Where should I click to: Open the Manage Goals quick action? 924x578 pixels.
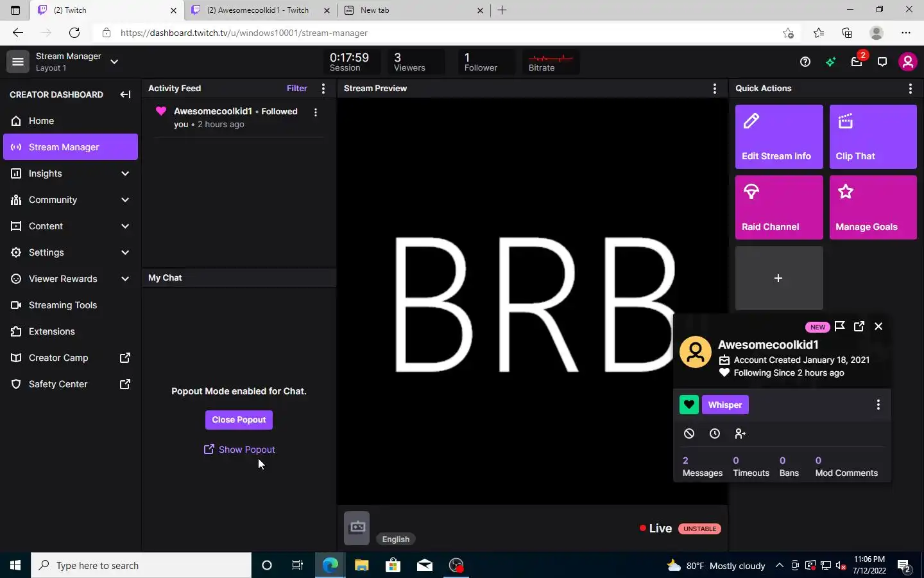coord(873,207)
